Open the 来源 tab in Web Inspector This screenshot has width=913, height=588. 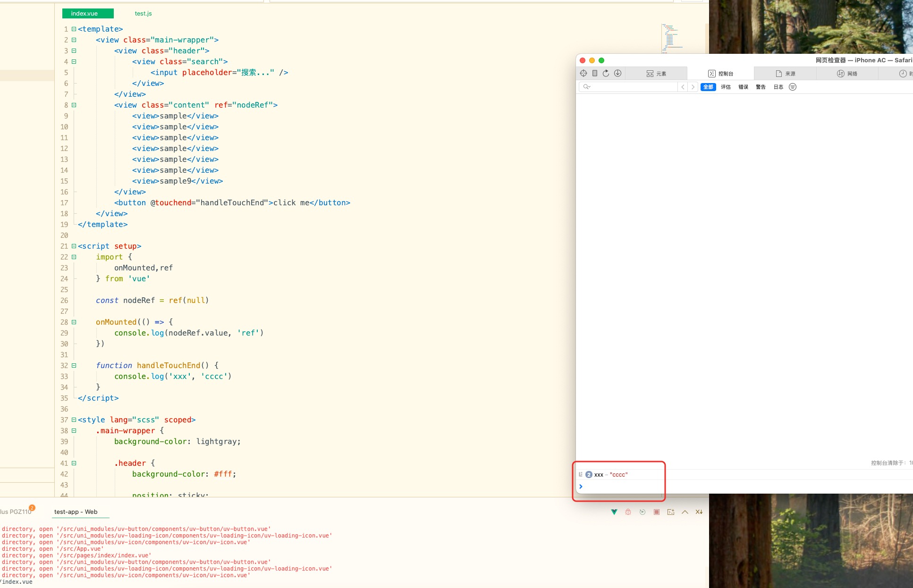click(786, 74)
